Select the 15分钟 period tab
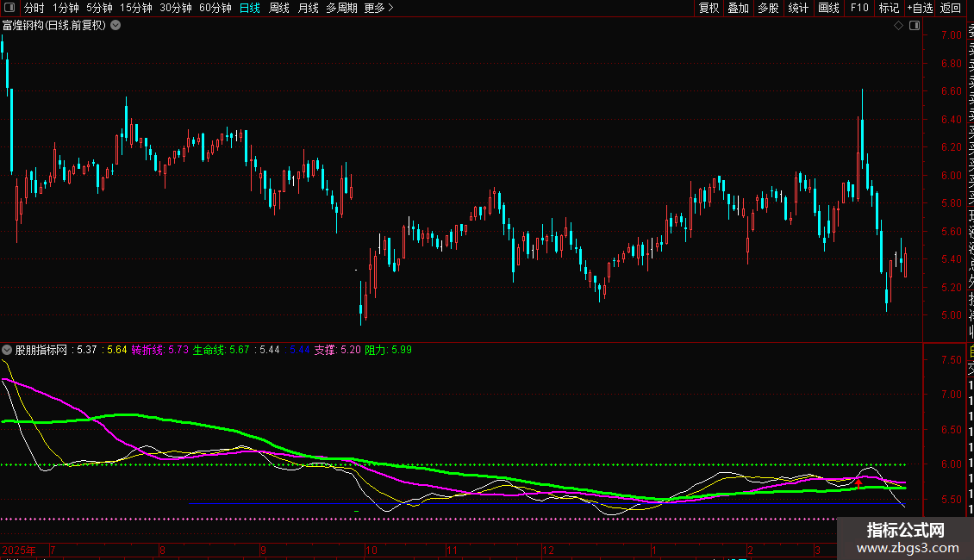 click(136, 8)
